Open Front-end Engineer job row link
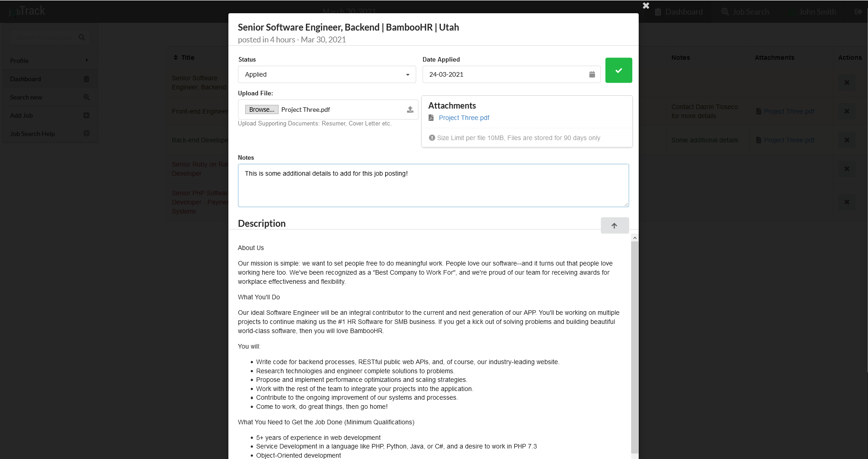Image resolution: width=868 pixels, height=459 pixels. [200, 111]
